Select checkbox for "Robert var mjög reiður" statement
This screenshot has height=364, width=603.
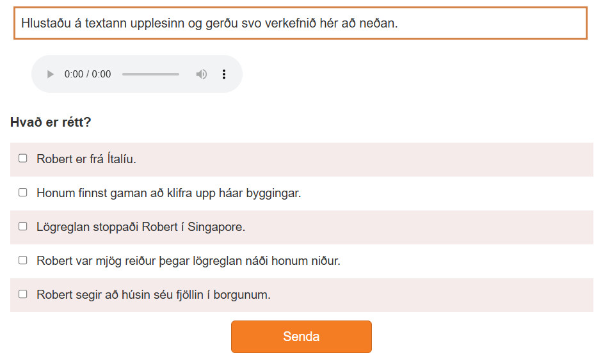point(23,260)
